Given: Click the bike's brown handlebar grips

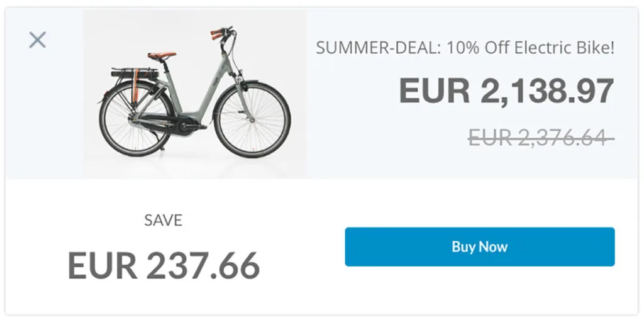Looking at the screenshot, I should click(x=218, y=34).
